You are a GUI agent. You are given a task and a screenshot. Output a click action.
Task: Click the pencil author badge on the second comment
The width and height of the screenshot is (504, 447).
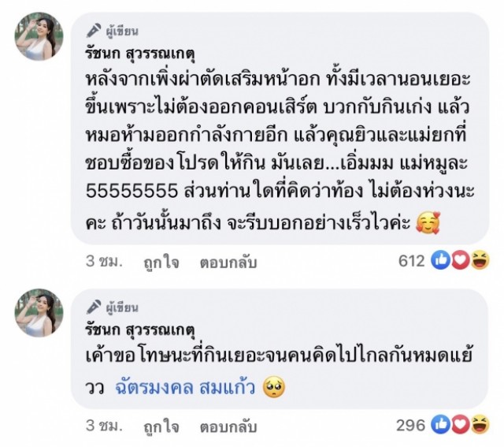coord(114,305)
